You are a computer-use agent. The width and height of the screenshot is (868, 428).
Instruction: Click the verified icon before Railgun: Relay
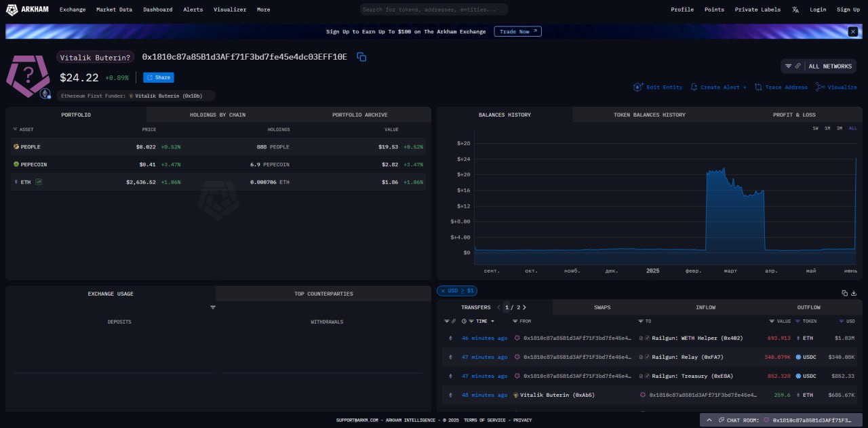point(648,357)
